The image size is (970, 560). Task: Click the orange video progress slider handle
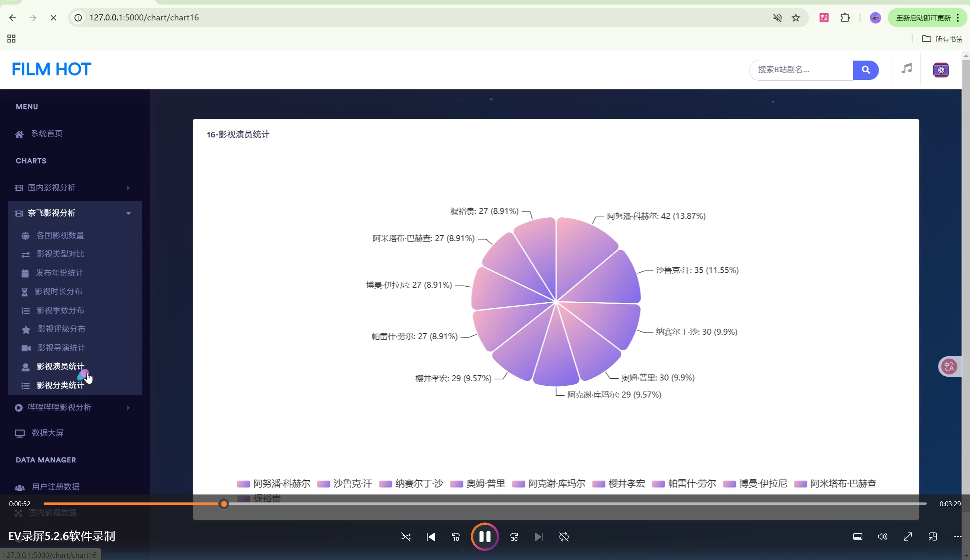224,504
